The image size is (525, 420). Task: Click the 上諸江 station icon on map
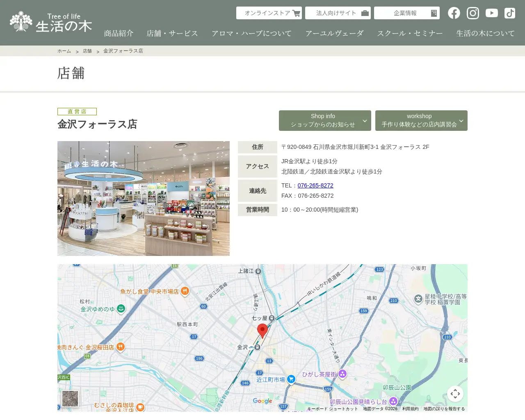(258, 271)
